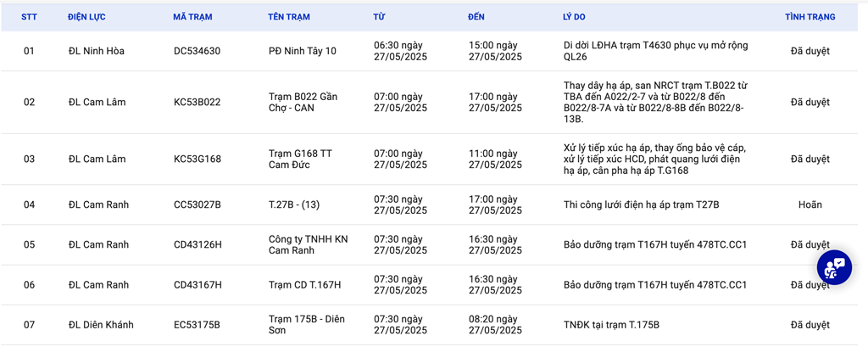Screen dimensions: 868x347
Task: Click the TỪ column header
Action: [379, 17]
